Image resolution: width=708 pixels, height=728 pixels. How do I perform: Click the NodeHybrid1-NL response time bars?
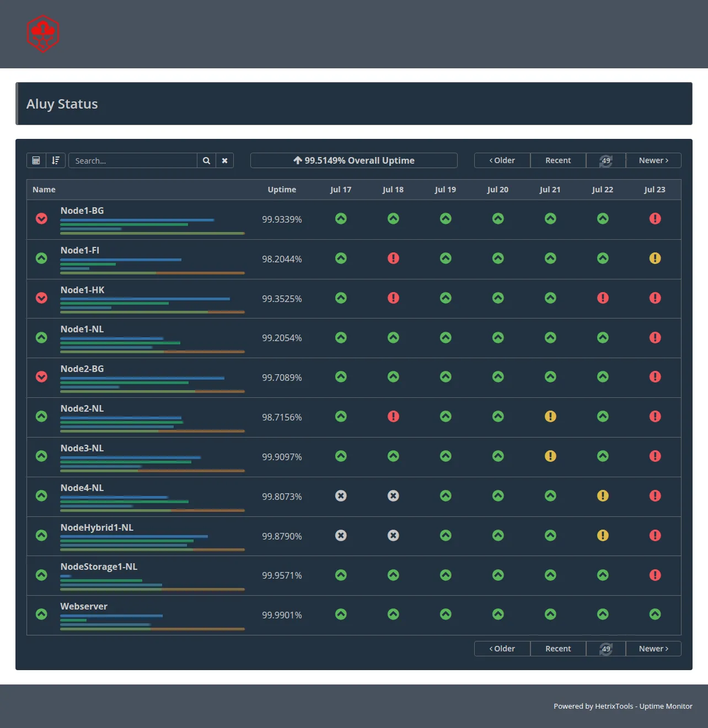pos(152,542)
